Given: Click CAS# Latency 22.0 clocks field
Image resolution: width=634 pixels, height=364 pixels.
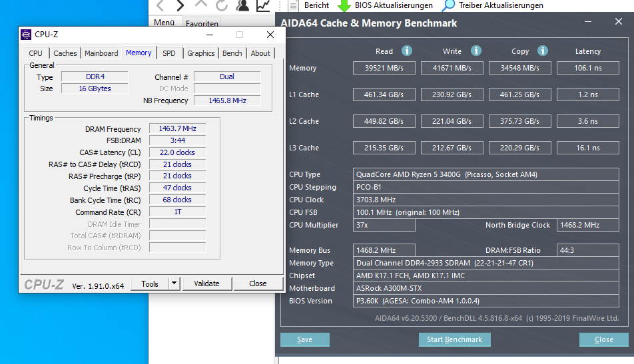Looking at the screenshot, I should pyautogui.click(x=178, y=152).
